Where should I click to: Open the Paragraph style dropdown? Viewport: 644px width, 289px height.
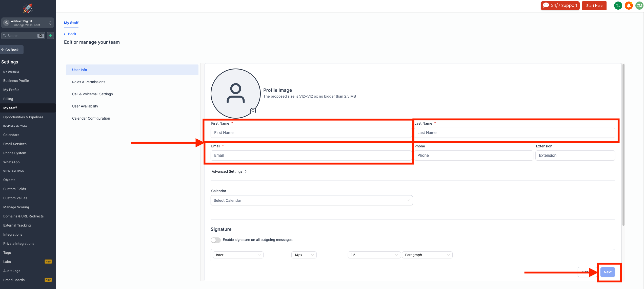tap(427, 255)
